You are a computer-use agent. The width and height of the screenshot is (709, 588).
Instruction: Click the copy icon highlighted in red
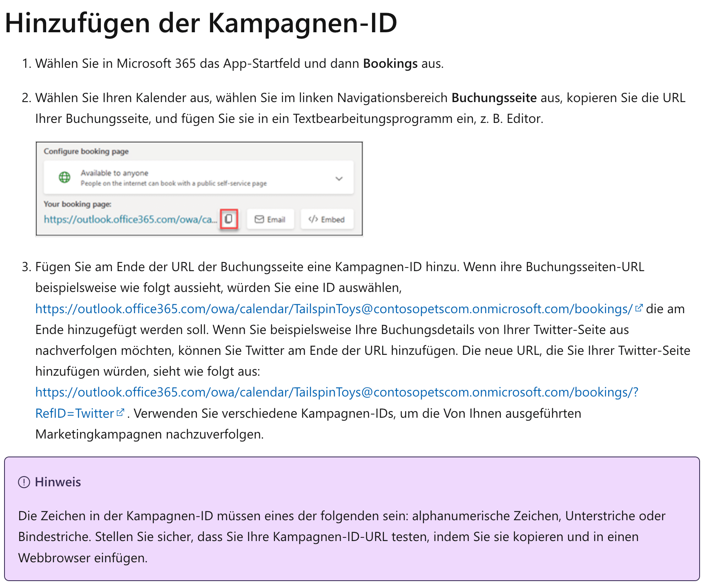229,219
